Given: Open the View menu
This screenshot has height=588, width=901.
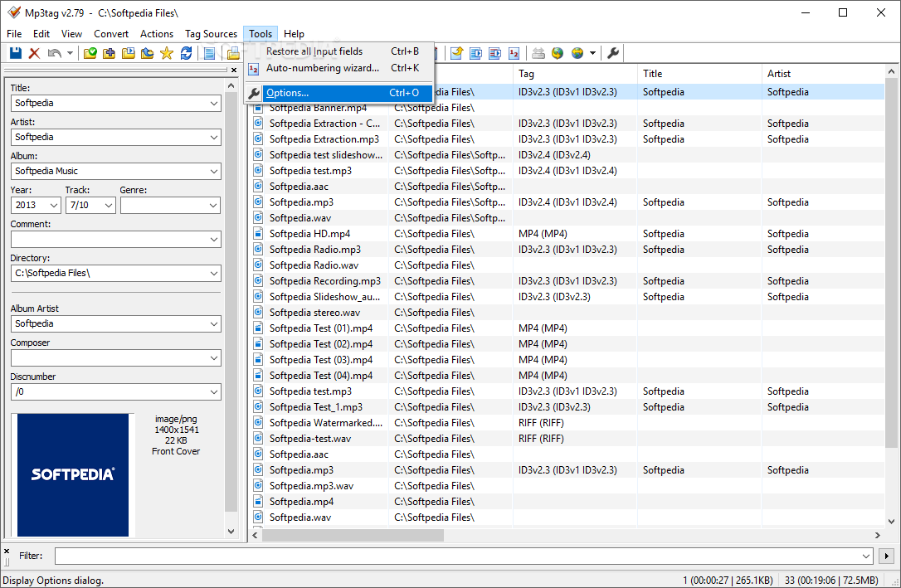Looking at the screenshot, I should [x=72, y=34].
